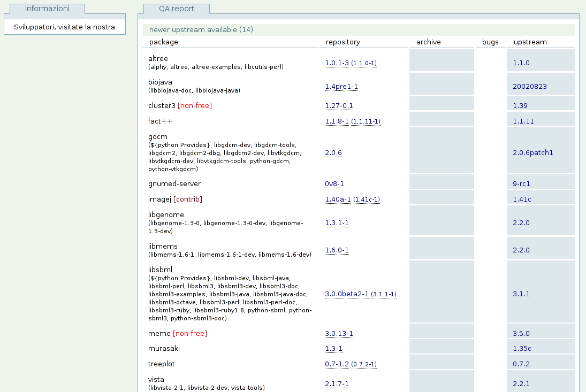Click the [contrib] tag beside imagej
586x392 pixels.
coord(188,199)
